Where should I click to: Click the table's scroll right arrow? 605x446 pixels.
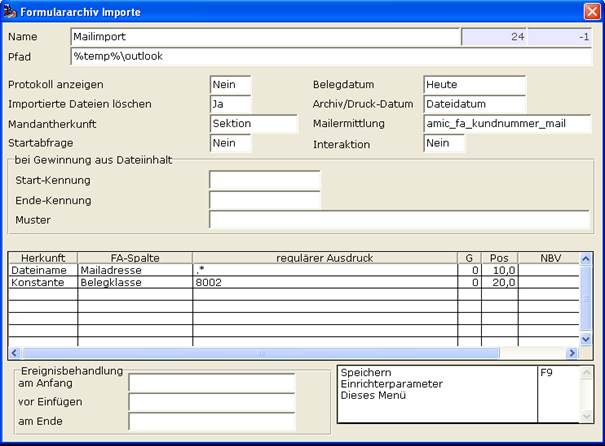[572, 353]
